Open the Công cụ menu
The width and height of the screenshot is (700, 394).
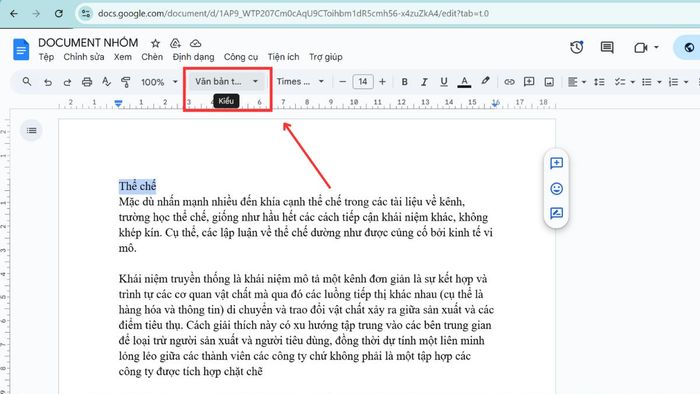pyautogui.click(x=241, y=57)
